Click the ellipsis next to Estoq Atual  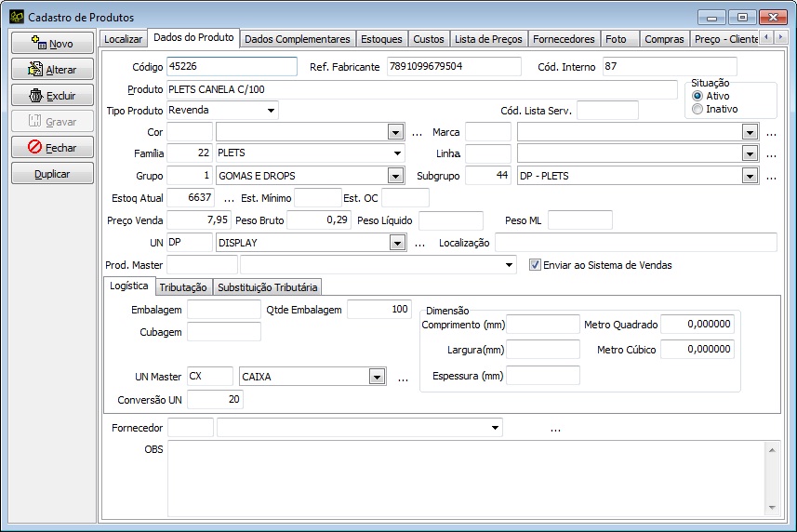pyautogui.click(x=229, y=198)
